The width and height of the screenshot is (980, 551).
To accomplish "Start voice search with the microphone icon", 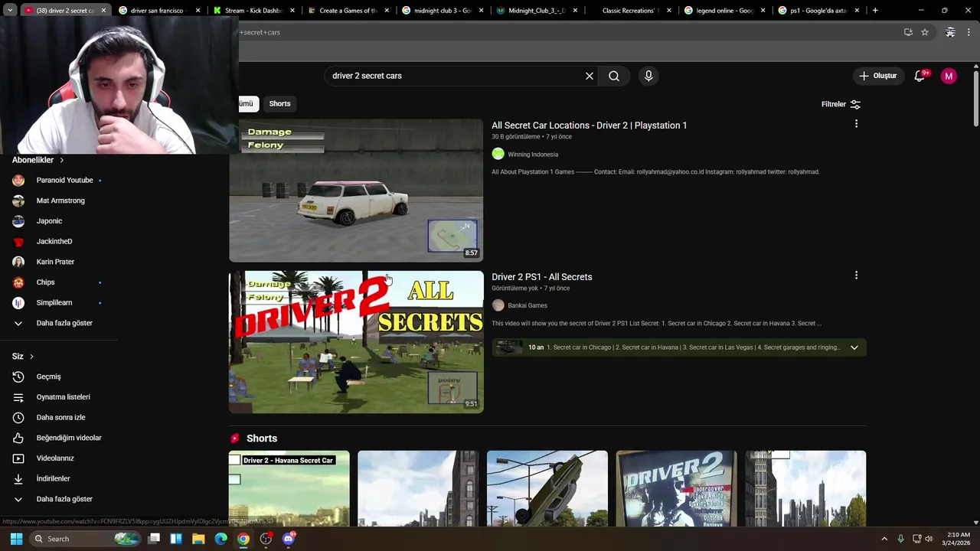I will pyautogui.click(x=648, y=76).
